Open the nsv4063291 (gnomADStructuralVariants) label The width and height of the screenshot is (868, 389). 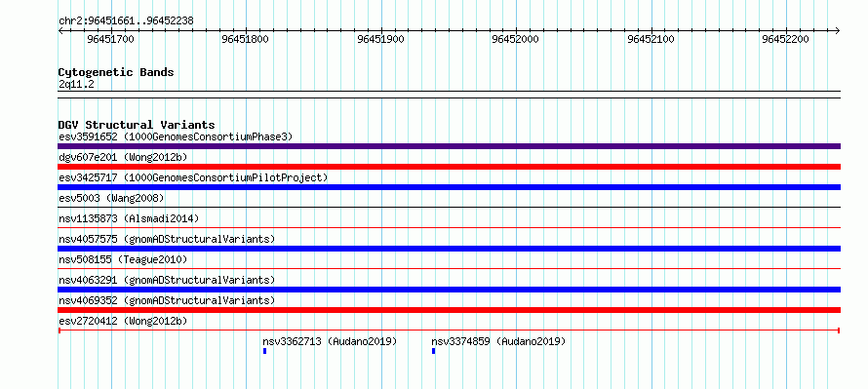tap(167, 280)
